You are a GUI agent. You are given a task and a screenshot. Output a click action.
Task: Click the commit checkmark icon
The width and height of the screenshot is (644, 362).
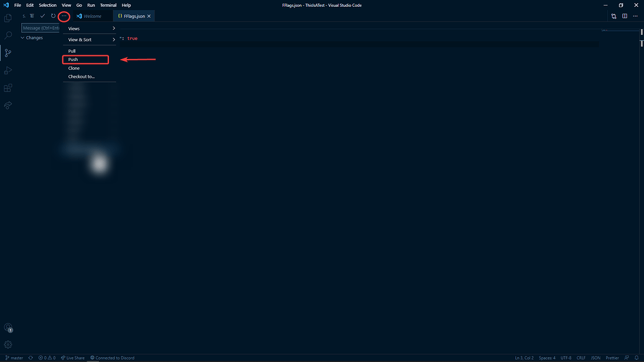pyautogui.click(x=42, y=16)
